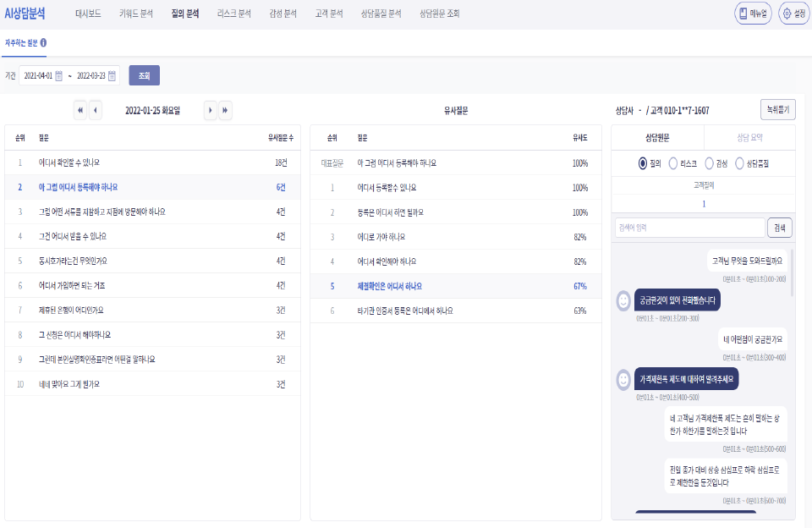Select row 그런데 본인실명확인증표라면 어떤걸 말하나요

(153, 360)
